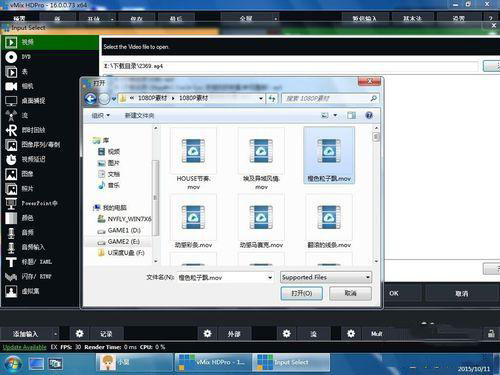Open settings gear beside 记录 button
Screen dimensions: 500x375
[x=79, y=334]
